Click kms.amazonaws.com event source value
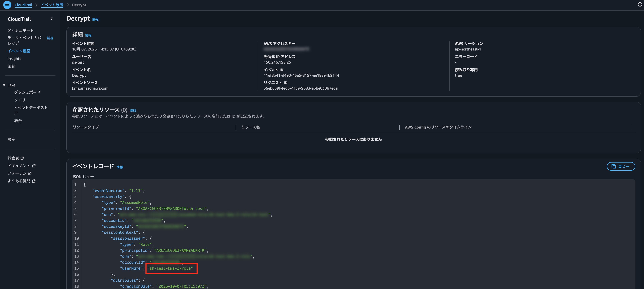The width and height of the screenshot is (644, 289). 90,88
